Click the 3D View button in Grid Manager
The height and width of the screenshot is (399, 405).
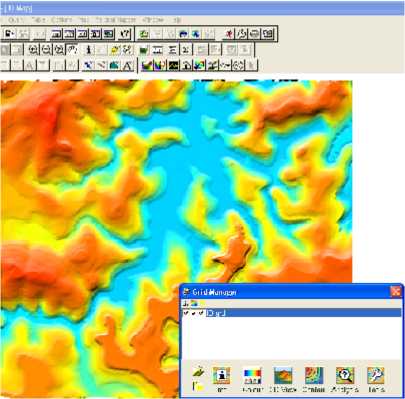pos(283,380)
